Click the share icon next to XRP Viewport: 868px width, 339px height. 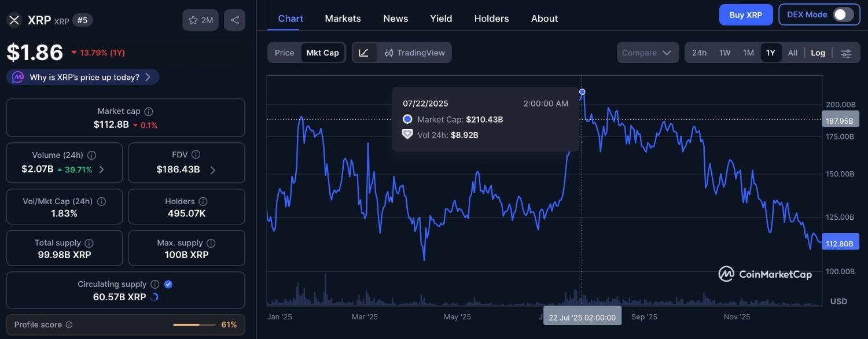(x=234, y=20)
